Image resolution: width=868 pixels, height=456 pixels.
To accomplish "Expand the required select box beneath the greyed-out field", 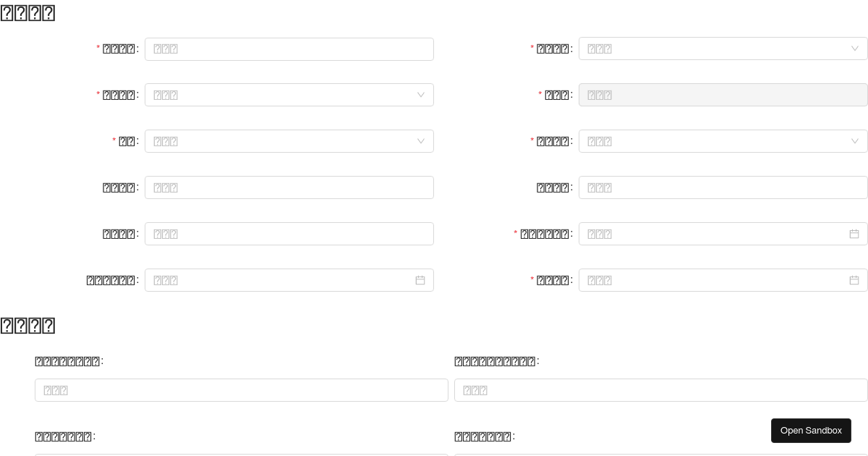I will (x=723, y=141).
